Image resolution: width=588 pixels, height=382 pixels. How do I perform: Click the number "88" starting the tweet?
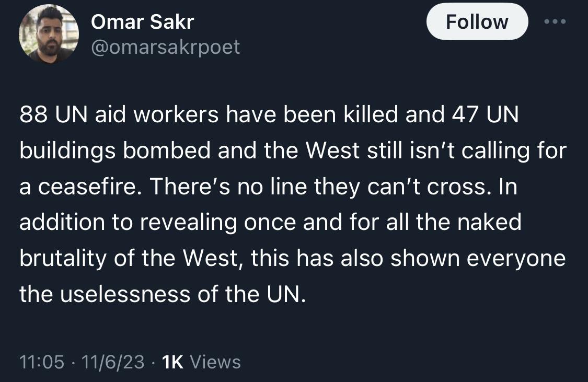point(31,115)
